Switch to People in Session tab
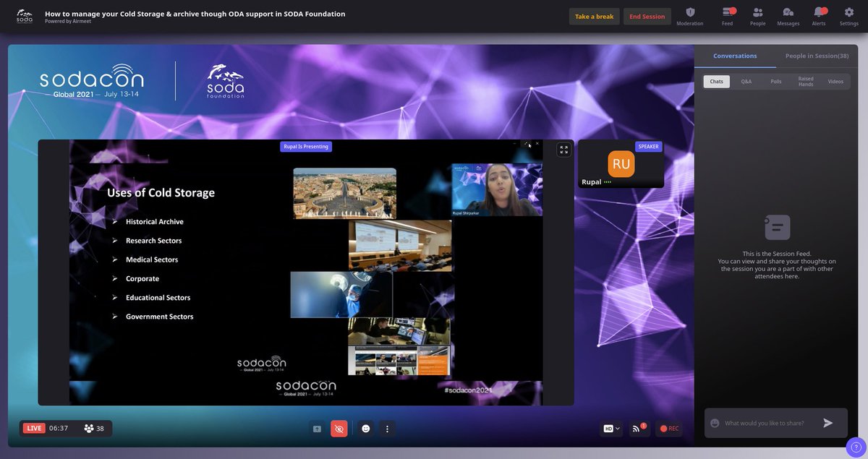The height and width of the screenshot is (459, 868). click(x=817, y=56)
